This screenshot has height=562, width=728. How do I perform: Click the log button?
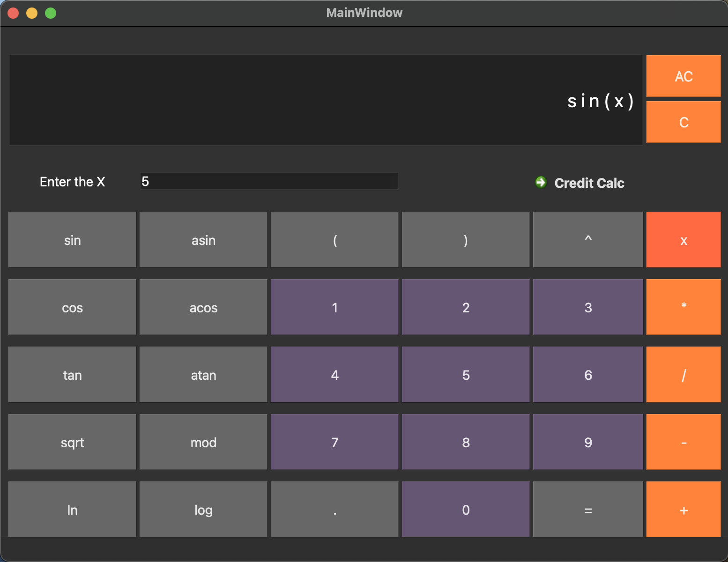click(x=203, y=510)
